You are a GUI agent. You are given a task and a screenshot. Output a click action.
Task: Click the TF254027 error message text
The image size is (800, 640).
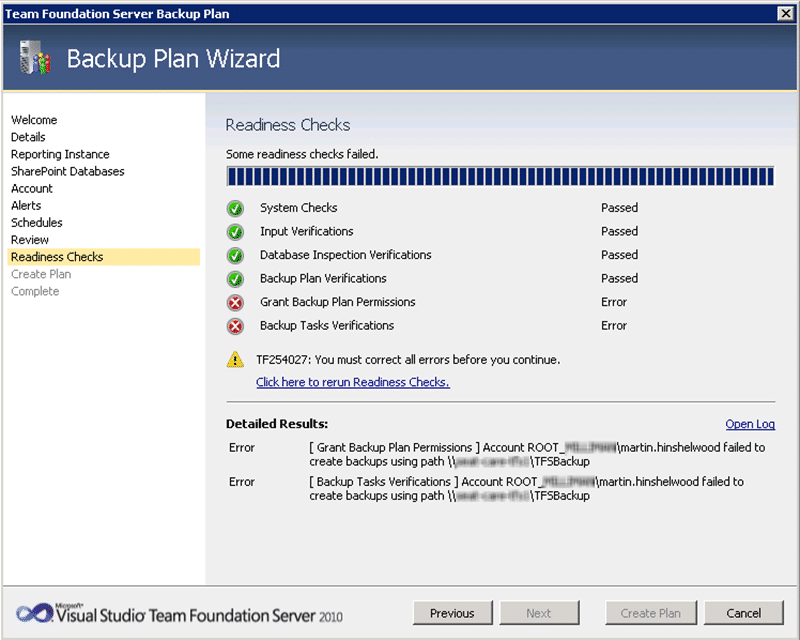[x=408, y=360]
